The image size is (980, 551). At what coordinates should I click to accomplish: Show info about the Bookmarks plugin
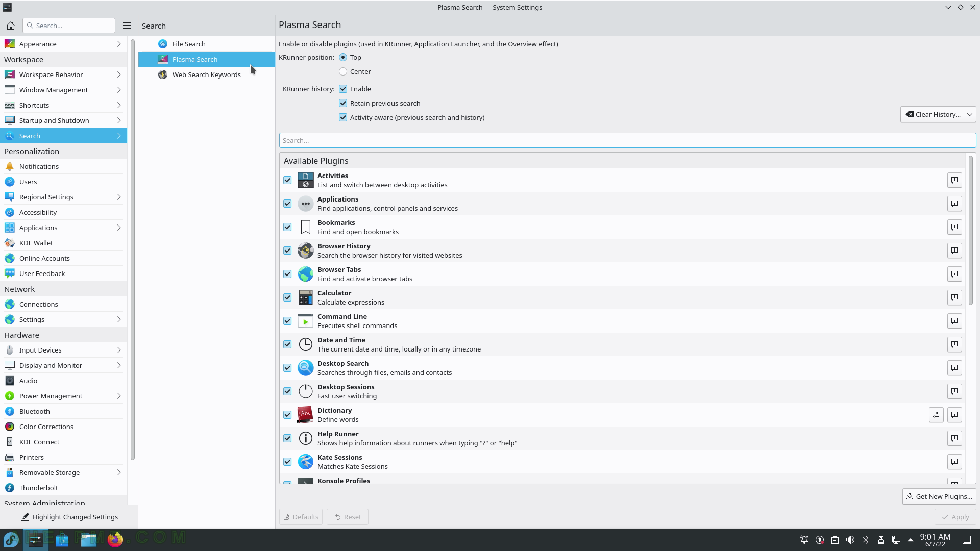click(954, 227)
